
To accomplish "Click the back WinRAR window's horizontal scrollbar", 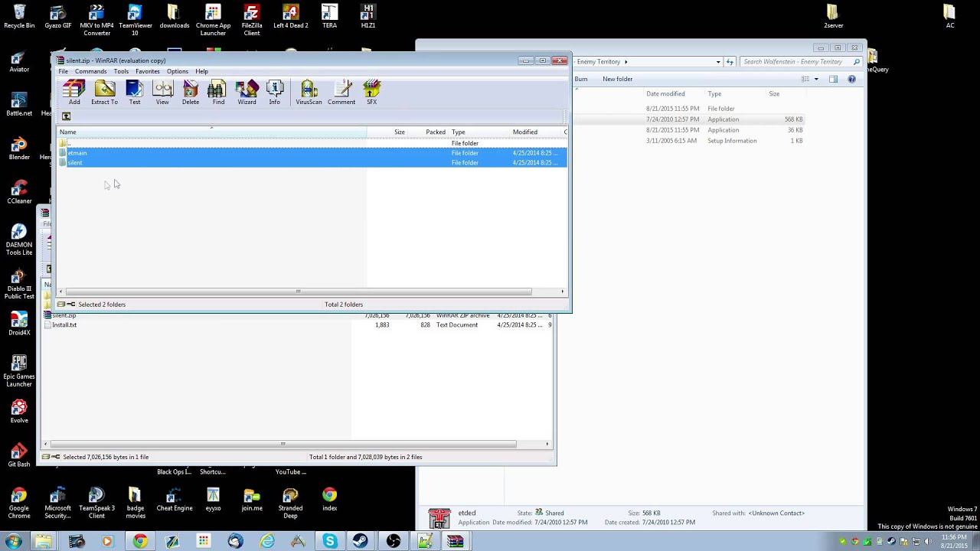I will (283, 444).
